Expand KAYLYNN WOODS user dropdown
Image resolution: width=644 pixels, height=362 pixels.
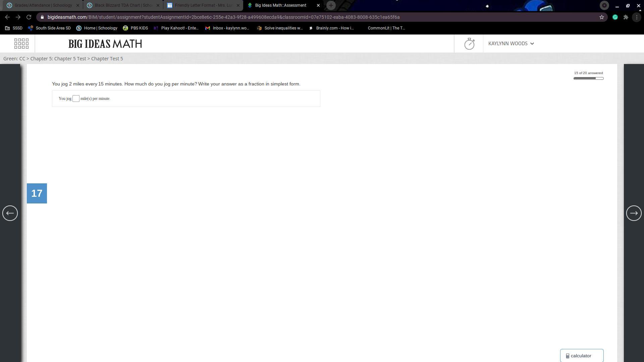click(x=511, y=44)
